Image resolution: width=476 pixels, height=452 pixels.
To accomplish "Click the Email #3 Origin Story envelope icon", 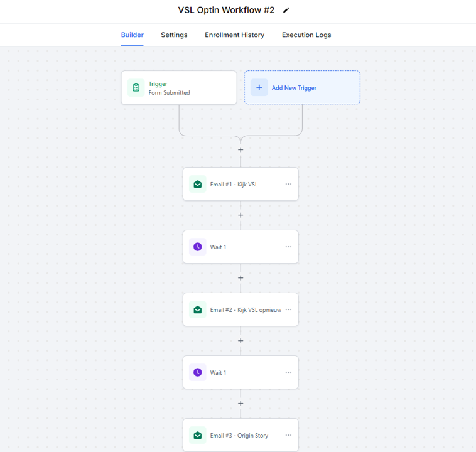I will 198,436.
